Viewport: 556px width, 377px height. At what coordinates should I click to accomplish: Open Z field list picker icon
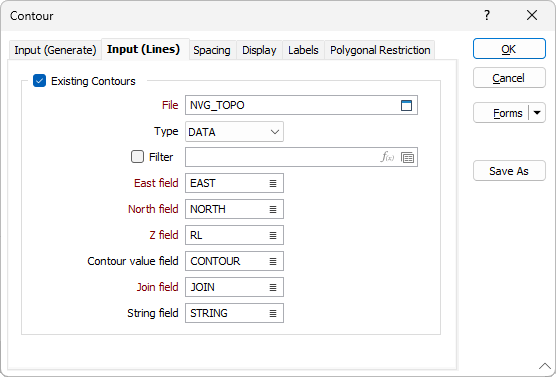(x=273, y=235)
